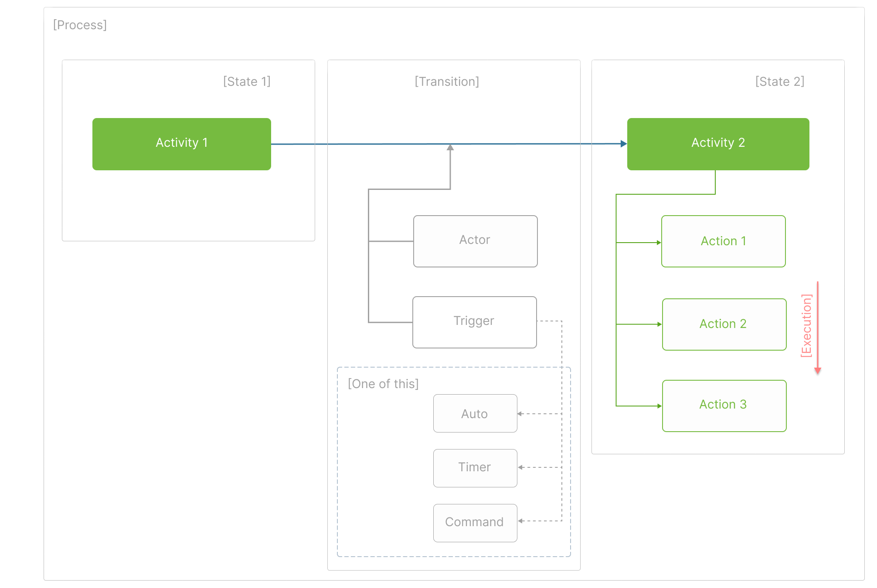
Task: Select the Activity 2 green node
Action: pos(717,144)
